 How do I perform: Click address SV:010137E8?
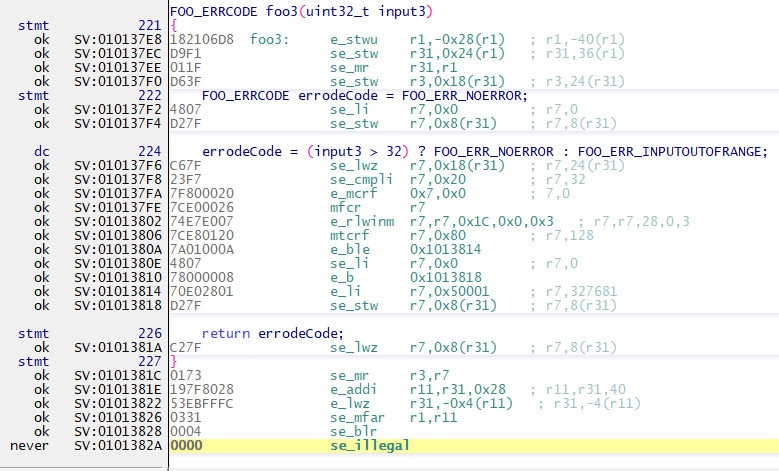tap(118, 40)
